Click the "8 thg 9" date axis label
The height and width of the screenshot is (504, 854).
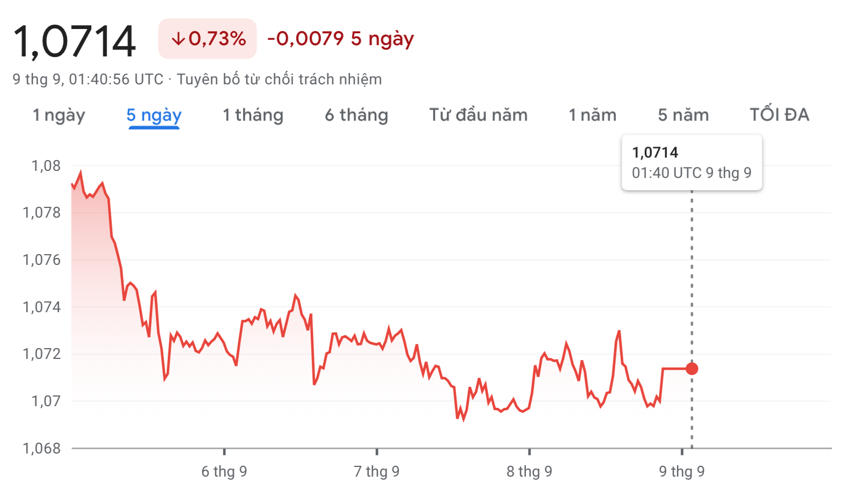coord(529,471)
